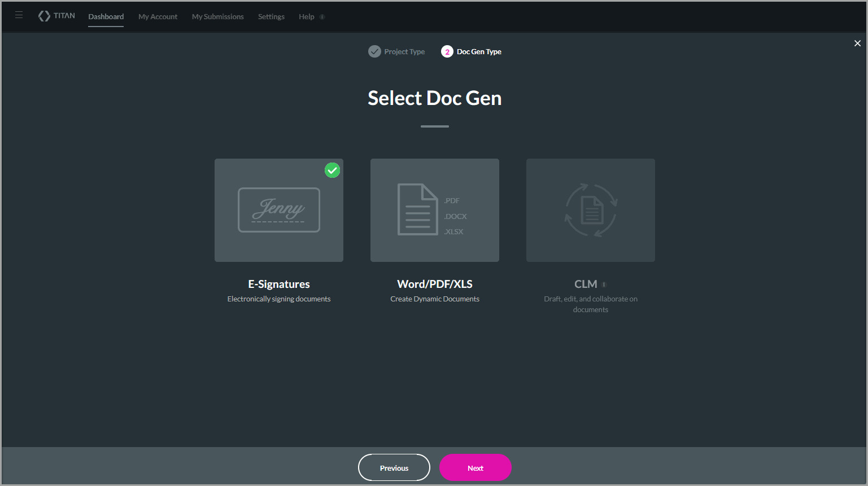Pick the CLM option card
The height and width of the screenshot is (486, 868).
pyautogui.click(x=591, y=210)
